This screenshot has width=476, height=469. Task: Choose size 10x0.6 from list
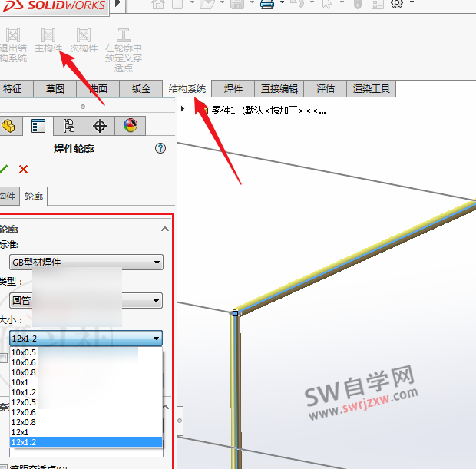click(86, 362)
